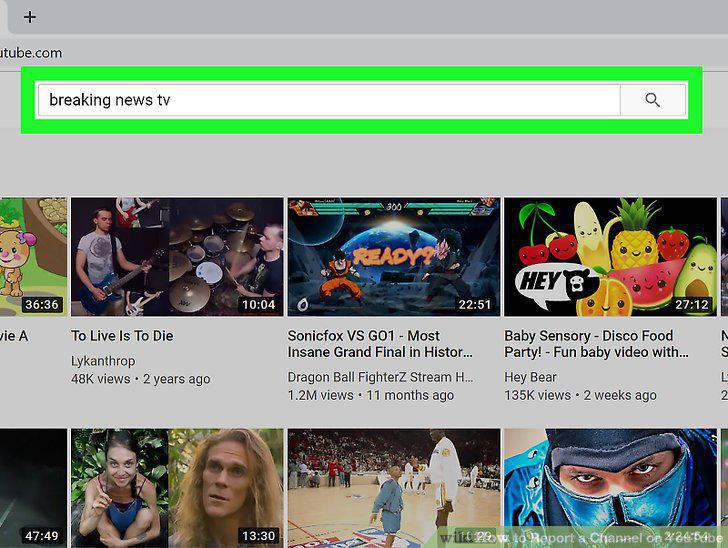Open a new browser tab with plus icon

30,17
